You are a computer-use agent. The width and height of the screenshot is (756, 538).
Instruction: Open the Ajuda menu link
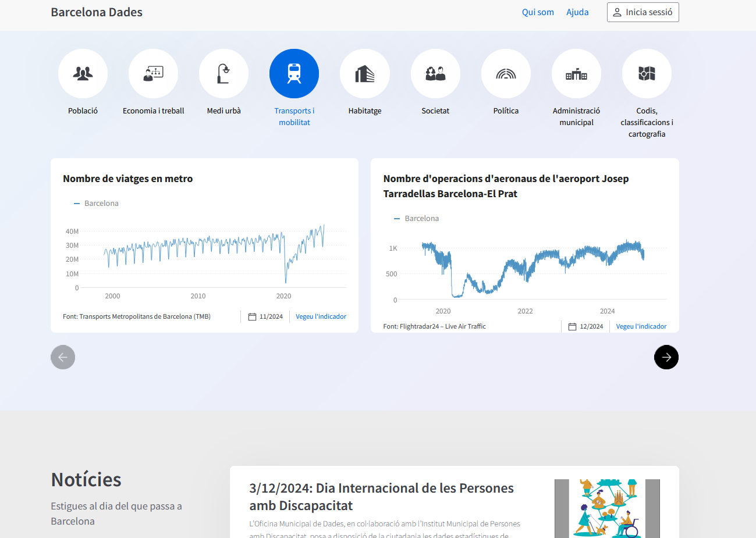tap(577, 12)
